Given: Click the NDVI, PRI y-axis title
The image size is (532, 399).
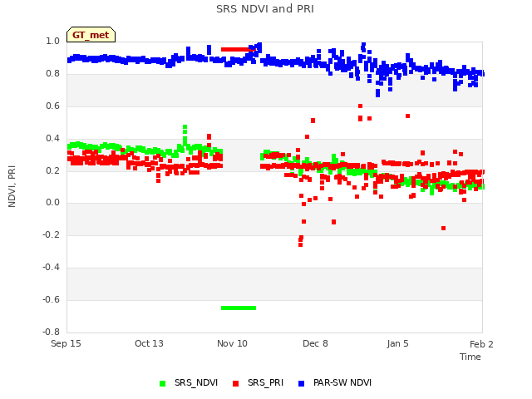Looking at the screenshot, I should (12, 186).
